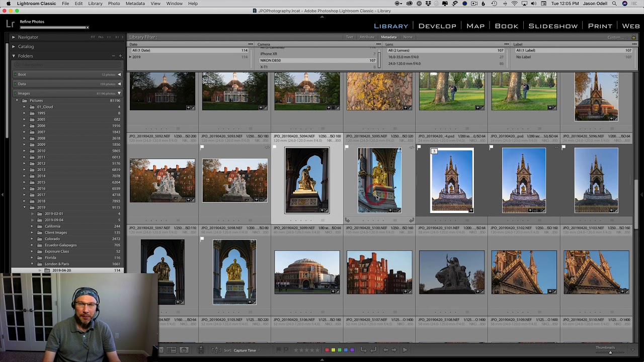Expand the Navigator panel
The image size is (644, 362).
click(14, 37)
